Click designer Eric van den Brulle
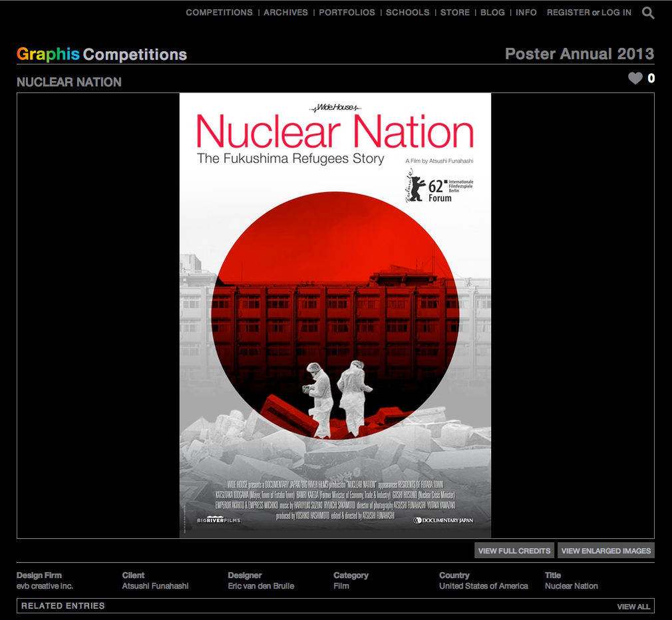Viewport: 672px width, 620px height. pyautogui.click(x=261, y=585)
